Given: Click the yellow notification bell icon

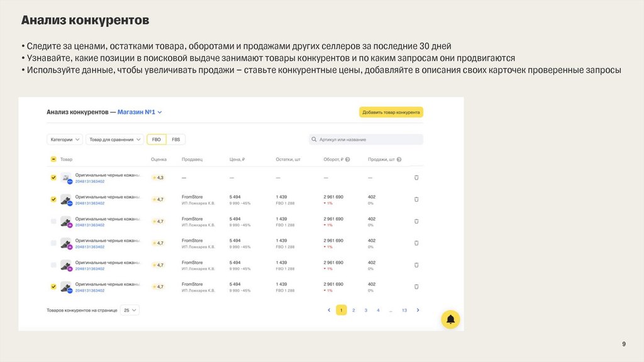Looking at the screenshot, I should pos(450,319).
